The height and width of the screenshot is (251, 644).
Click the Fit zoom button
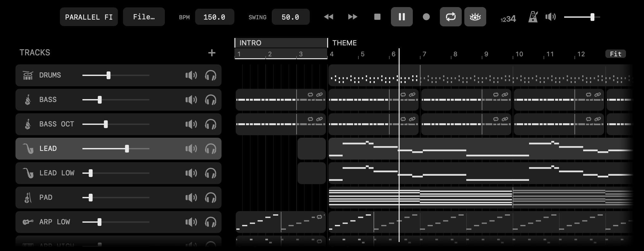(x=616, y=54)
